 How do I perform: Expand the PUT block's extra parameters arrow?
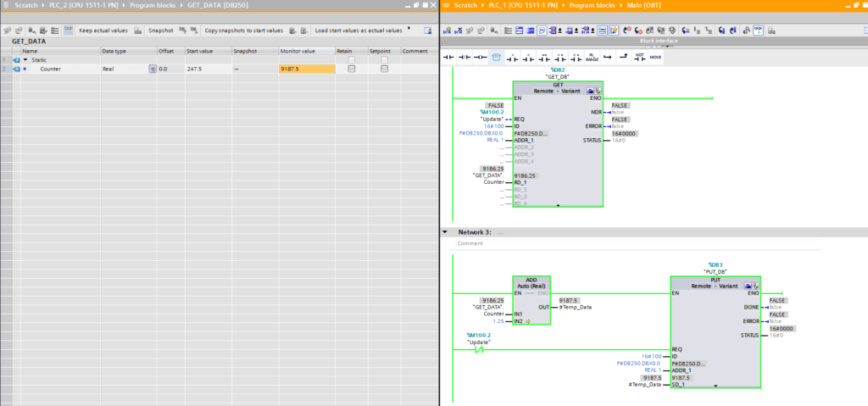click(x=715, y=386)
